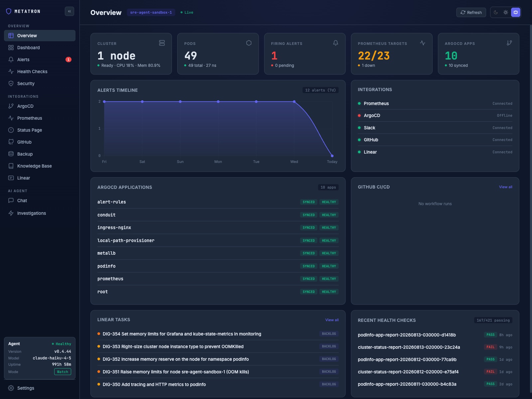Screen dimensions: 532x399
Task: Open the Dashboard page
Action: pos(40,48)
